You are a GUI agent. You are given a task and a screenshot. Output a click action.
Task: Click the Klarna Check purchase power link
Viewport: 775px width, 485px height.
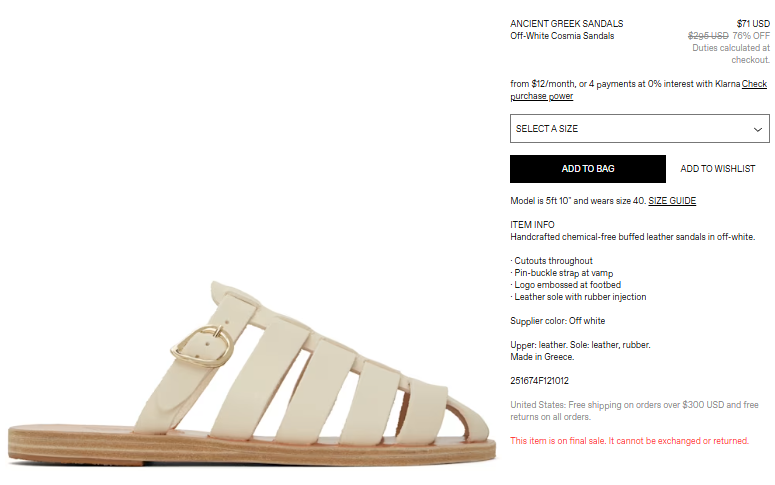pos(639,90)
